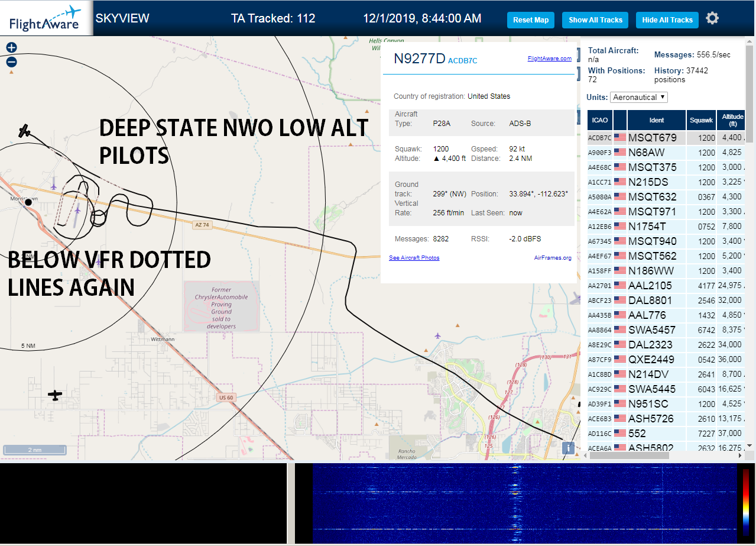Open the FlightAware.com link in aircraft panel
756x546 pixels.
[549, 59]
